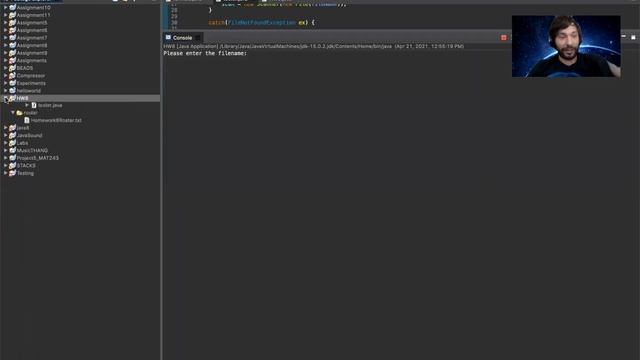
Task: Click the Java file icon under HW8
Action: 34,105
